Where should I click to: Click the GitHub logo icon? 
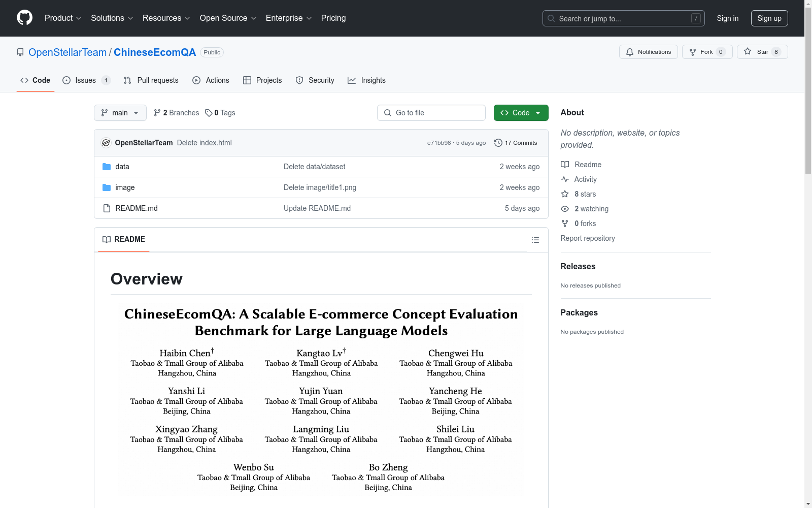pyautogui.click(x=24, y=18)
